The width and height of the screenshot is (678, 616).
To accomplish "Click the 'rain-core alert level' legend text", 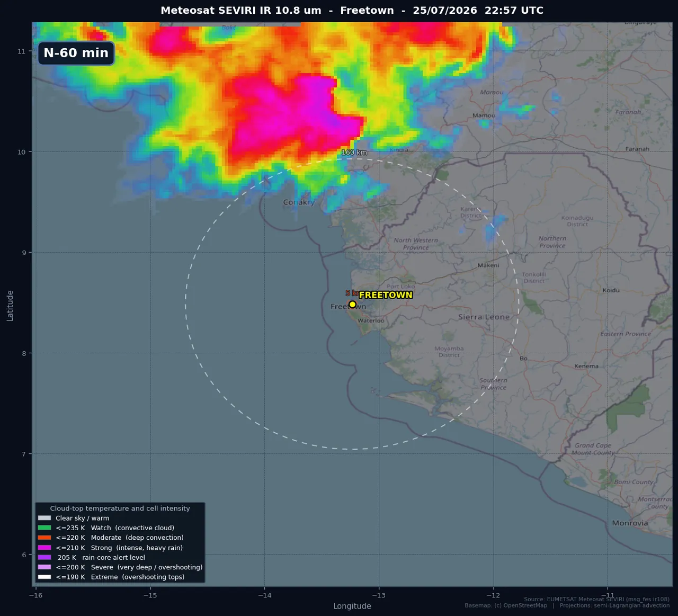I will pyautogui.click(x=113, y=557).
